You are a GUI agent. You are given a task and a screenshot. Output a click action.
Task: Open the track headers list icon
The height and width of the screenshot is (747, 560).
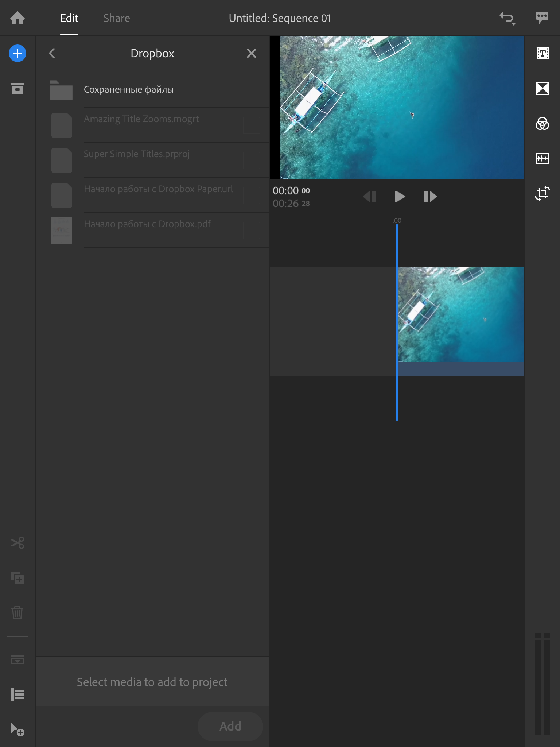pyautogui.click(x=17, y=694)
